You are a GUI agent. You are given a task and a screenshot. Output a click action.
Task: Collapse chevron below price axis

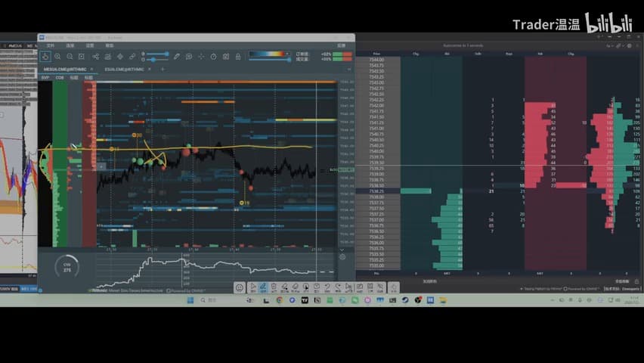(342, 250)
